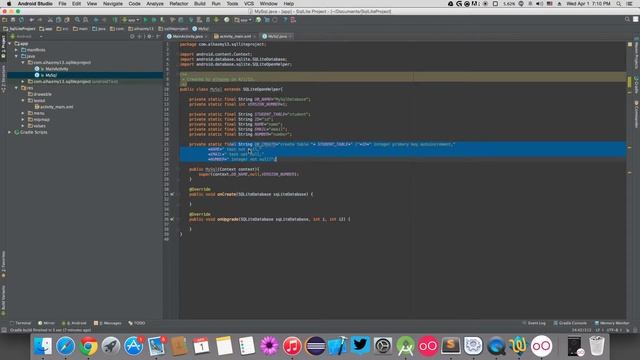Click the Copy icon in the toolbar
The height and width of the screenshot is (360, 640).
(58, 20)
